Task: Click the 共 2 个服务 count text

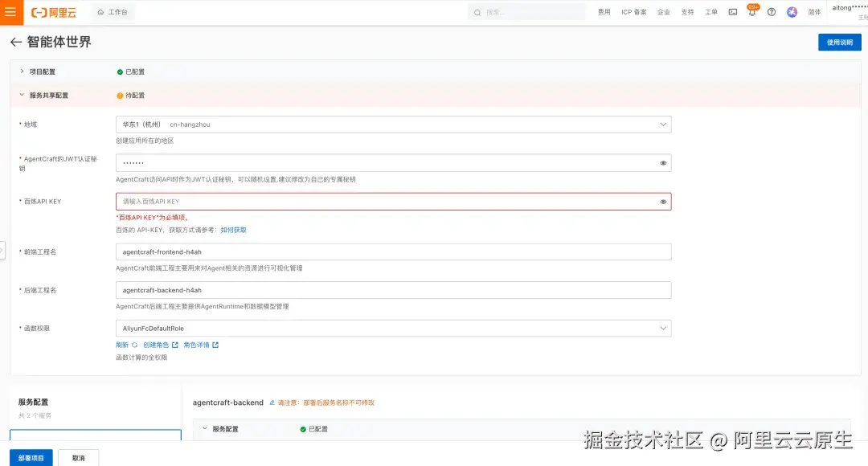Action: pos(35,415)
